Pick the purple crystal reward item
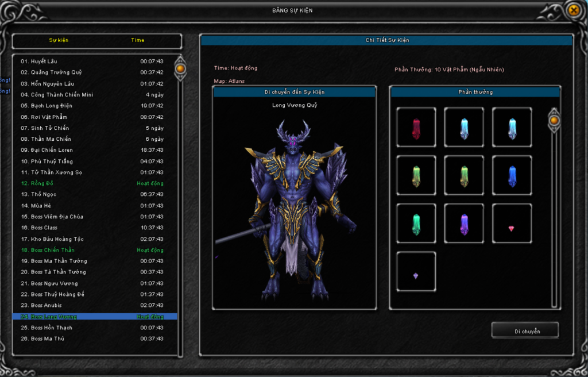 pos(464,224)
